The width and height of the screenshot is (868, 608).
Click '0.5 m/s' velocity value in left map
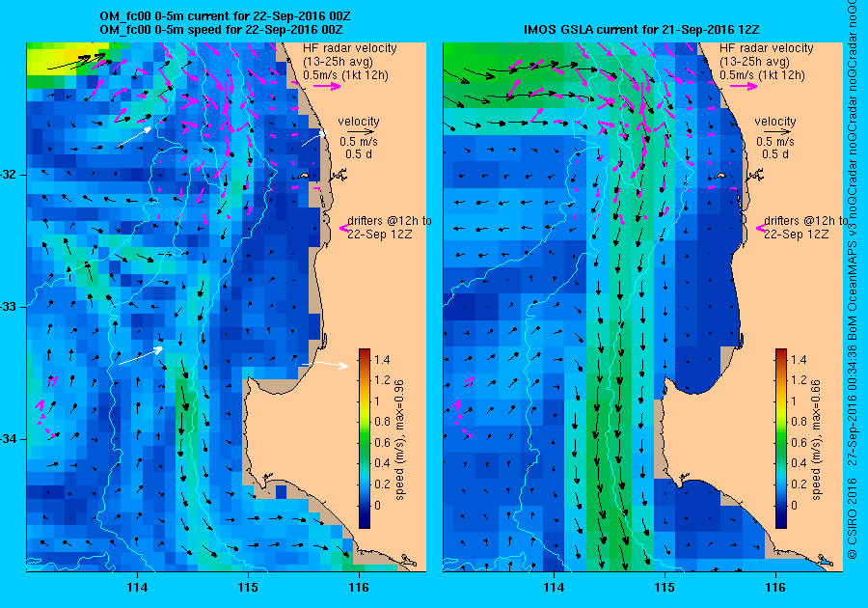(x=359, y=142)
